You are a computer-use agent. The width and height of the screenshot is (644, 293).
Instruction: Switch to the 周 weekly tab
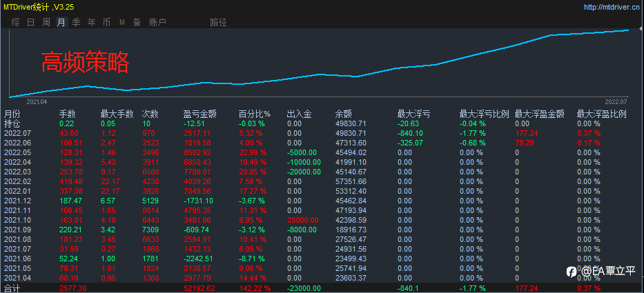[46, 22]
